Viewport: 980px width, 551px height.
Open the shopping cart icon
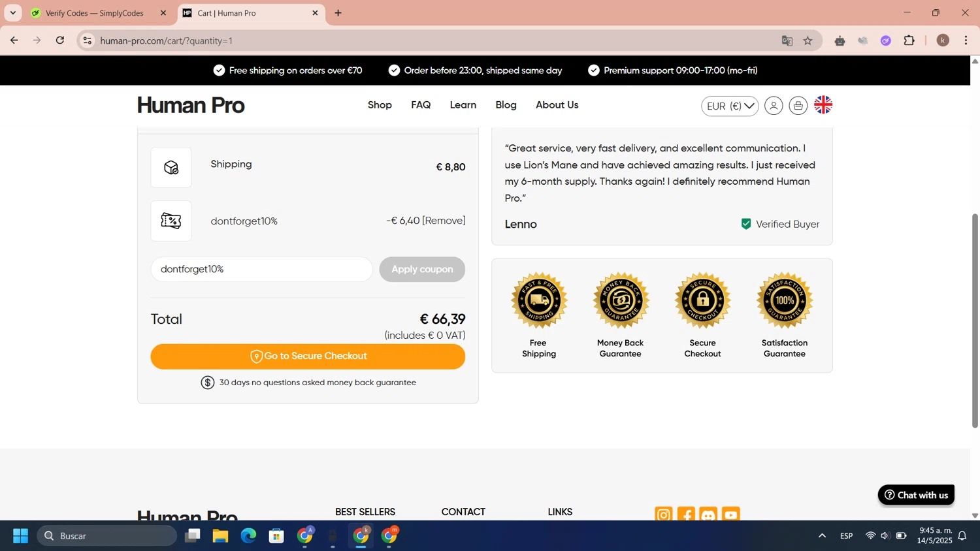click(x=798, y=105)
